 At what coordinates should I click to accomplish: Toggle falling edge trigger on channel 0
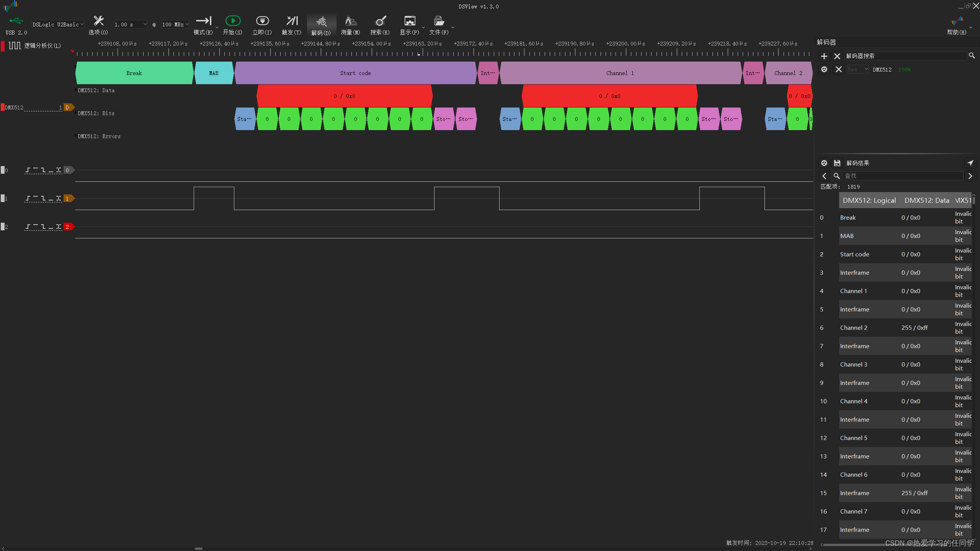pos(43,170)
